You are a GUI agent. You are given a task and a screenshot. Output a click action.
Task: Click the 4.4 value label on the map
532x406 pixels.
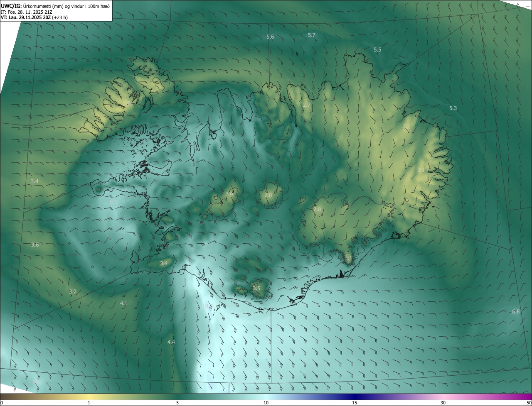[x=171, y=342]
